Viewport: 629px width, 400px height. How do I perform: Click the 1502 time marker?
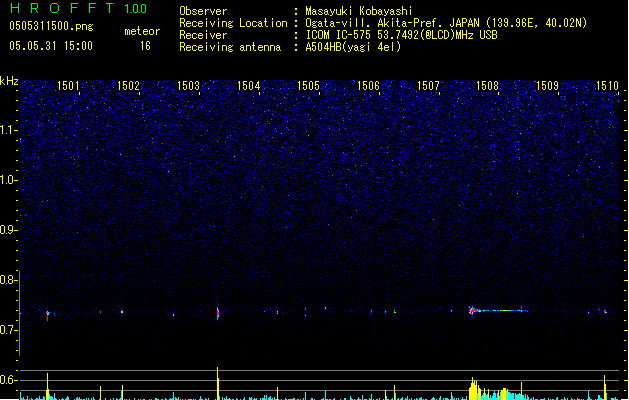click(x=128, y=86)
